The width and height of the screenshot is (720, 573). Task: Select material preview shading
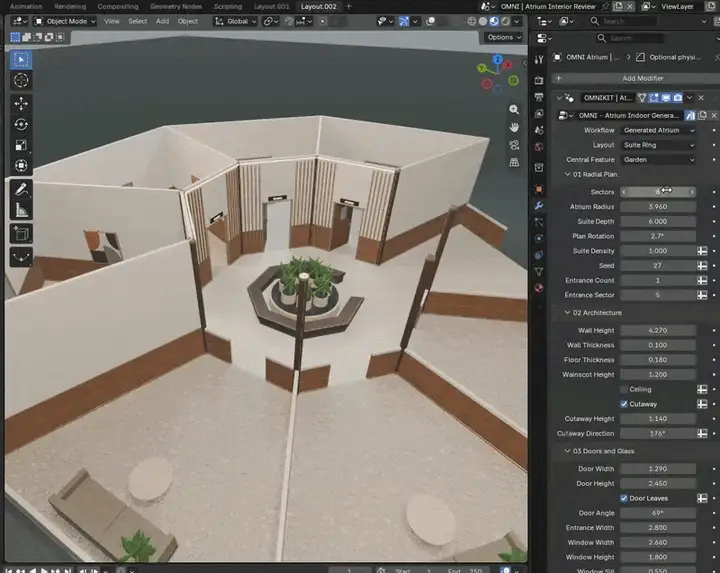point(494,21)
